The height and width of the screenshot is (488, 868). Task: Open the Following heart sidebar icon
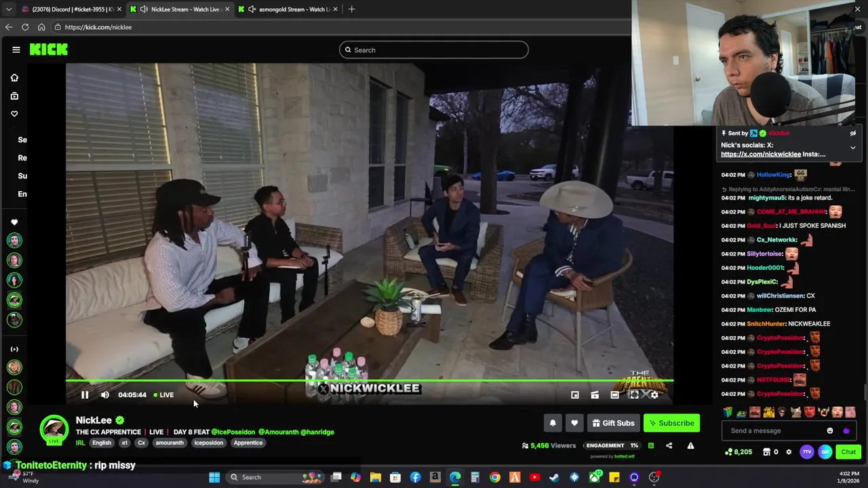14,114
